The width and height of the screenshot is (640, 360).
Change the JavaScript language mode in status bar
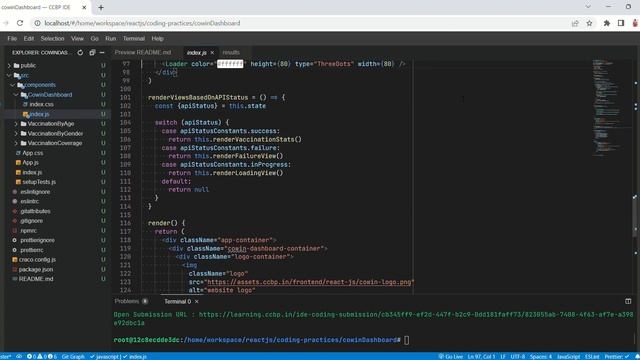click(x=568, y=356)
